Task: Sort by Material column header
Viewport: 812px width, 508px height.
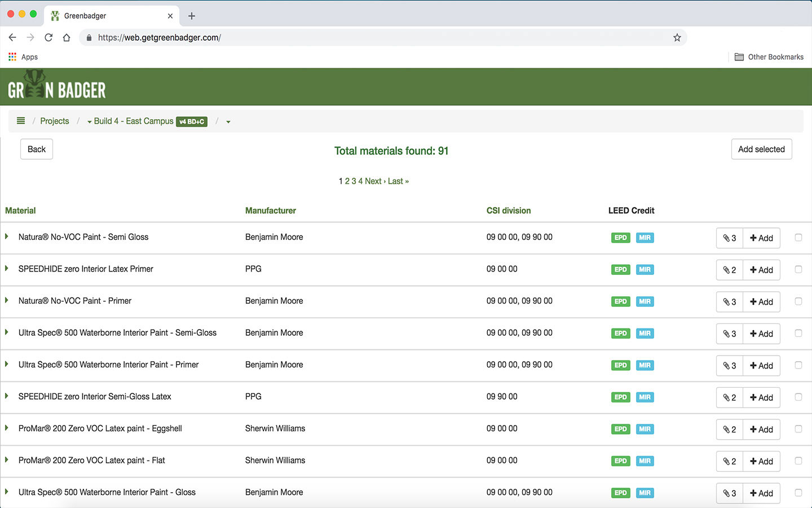Action: click(20, 211)
